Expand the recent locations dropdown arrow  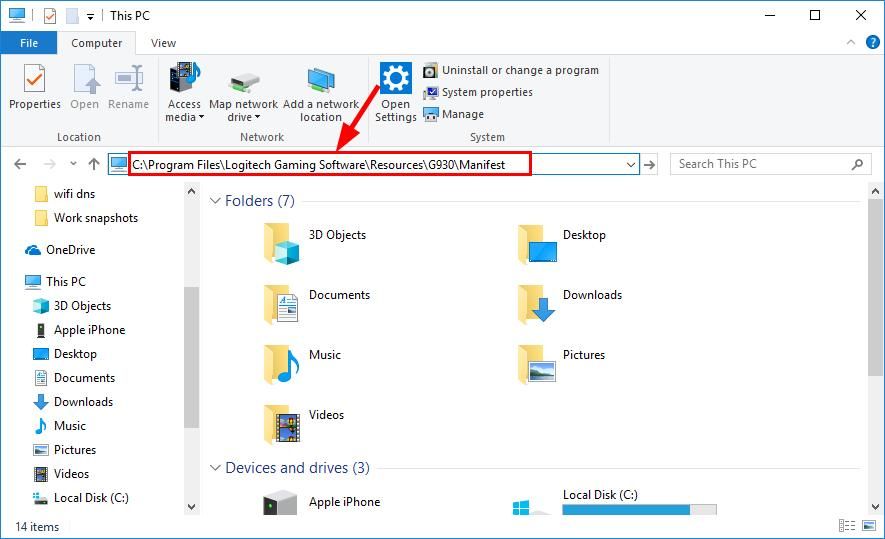pos(73,164)
